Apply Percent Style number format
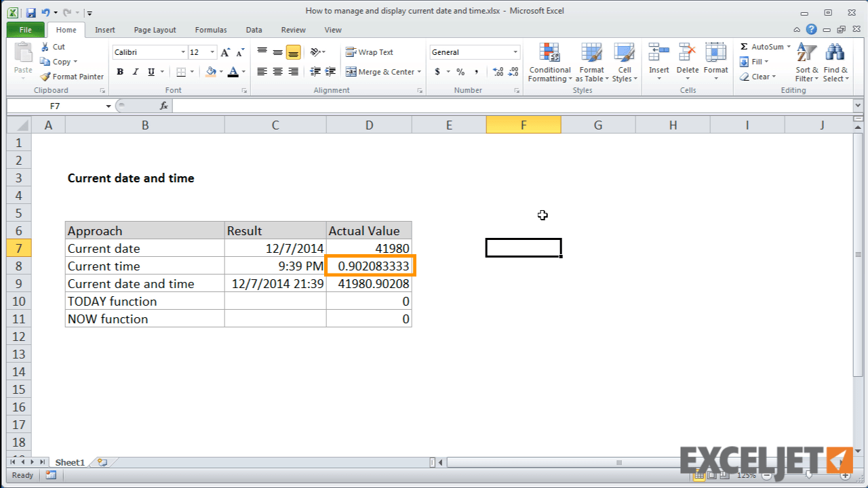This screenshot has height=488, width=868. pyautogui.click(x=460, y=71)
